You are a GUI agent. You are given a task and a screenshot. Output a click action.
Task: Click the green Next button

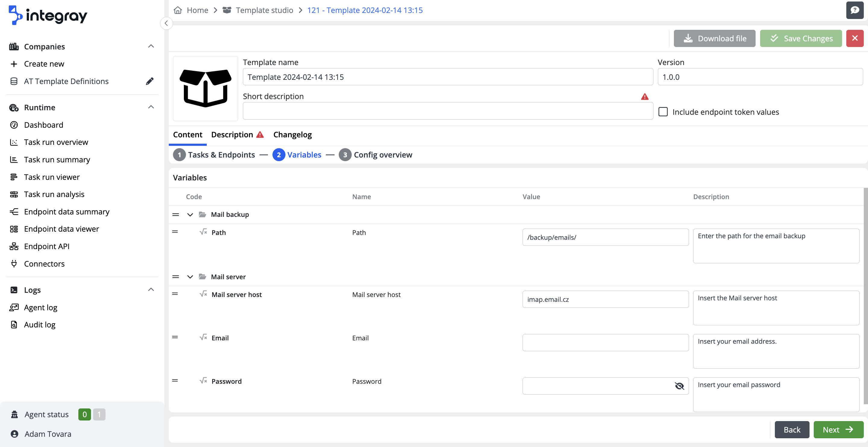pos(838,430)
